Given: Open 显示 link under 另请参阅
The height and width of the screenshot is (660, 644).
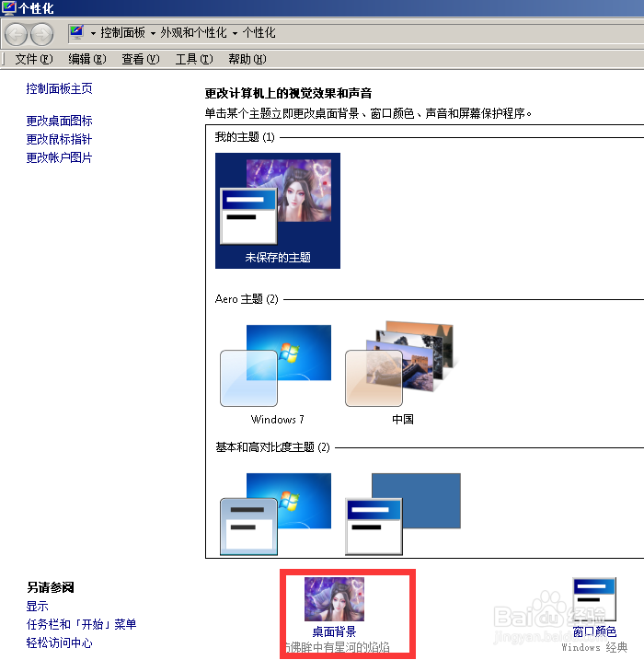Looking at the screenshot, I should click(x=37, y=606).
